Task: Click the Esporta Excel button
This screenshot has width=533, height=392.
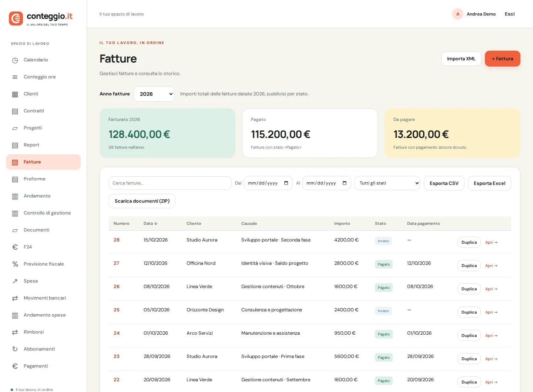Action: pyautogui.click(x=489, y=183)
